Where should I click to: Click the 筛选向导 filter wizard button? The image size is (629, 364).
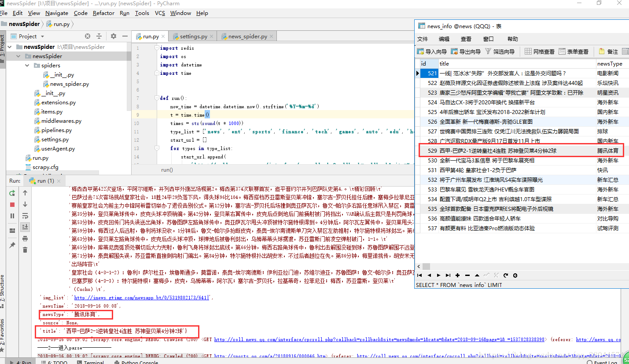tap(500, 51)
